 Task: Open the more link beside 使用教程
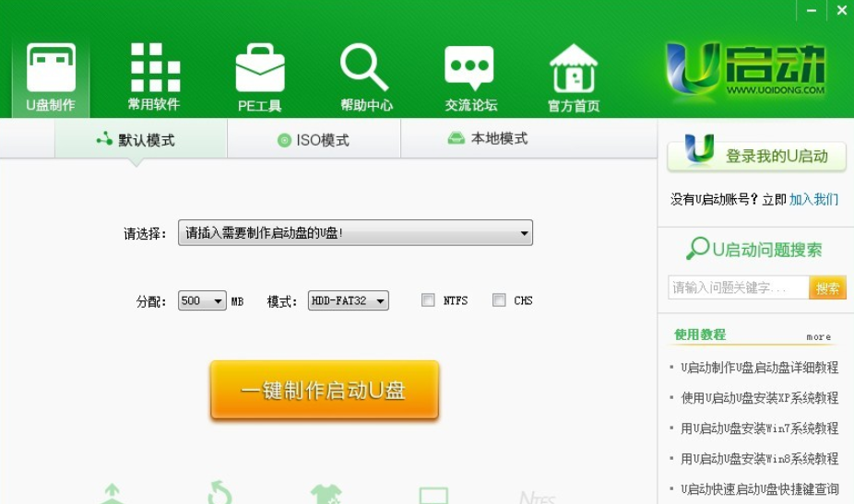click(x=819, y=337)
